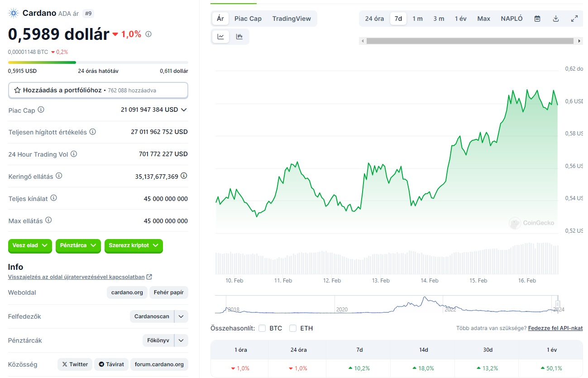This screenshot has width=588, height=378.
Task: Click info icon after 35,137,677,369 value
Action: pyautogui.click(x=184, y=176)
